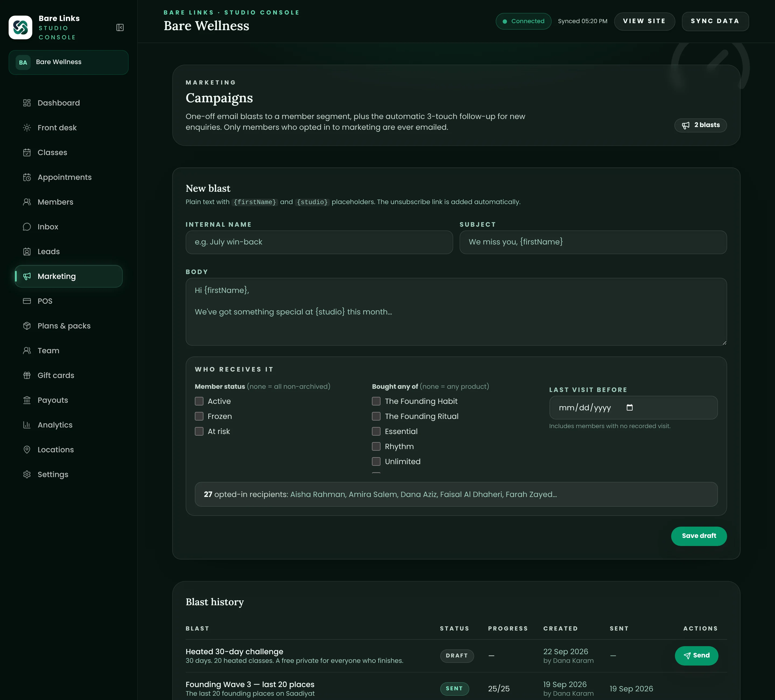Check The Founding Ritual product

[376, 416]
